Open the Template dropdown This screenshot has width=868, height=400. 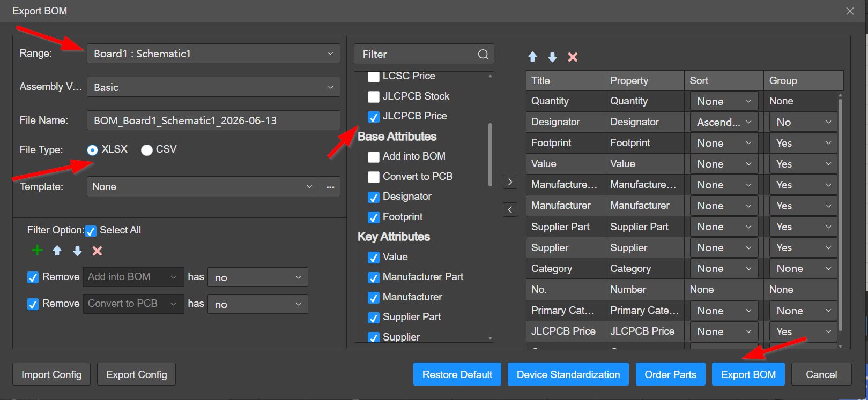(x=204, y=187)
